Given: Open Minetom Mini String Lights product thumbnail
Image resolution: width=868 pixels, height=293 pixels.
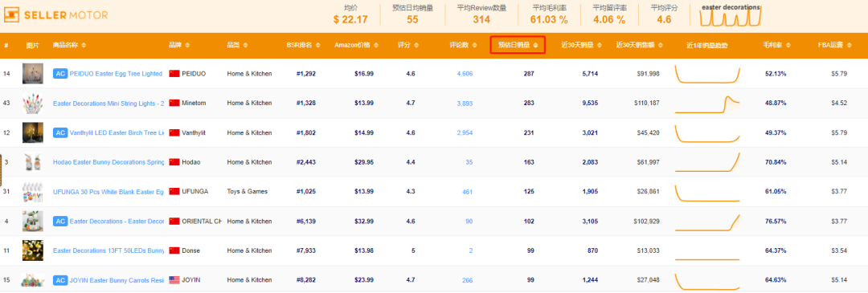Looking at the screenshot, I should point(33,104).
